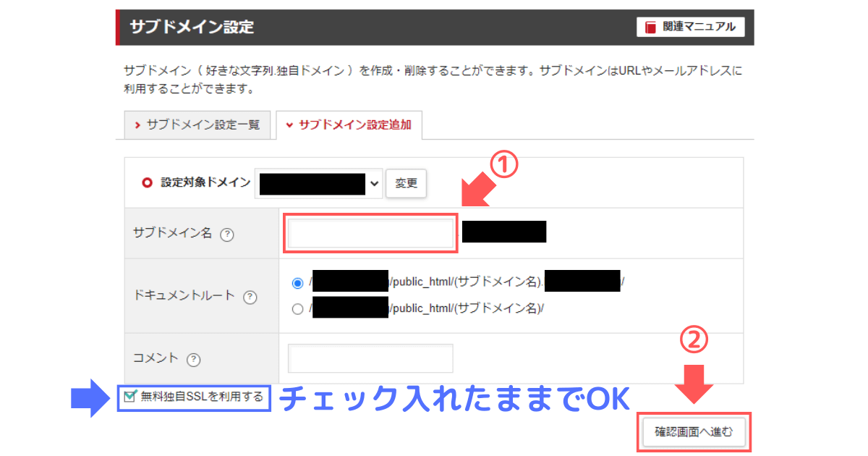Click the red circle marker beside 設定対象ドメイン
The height and width of the screenshot is (456, 868).
tap(147, 183)
